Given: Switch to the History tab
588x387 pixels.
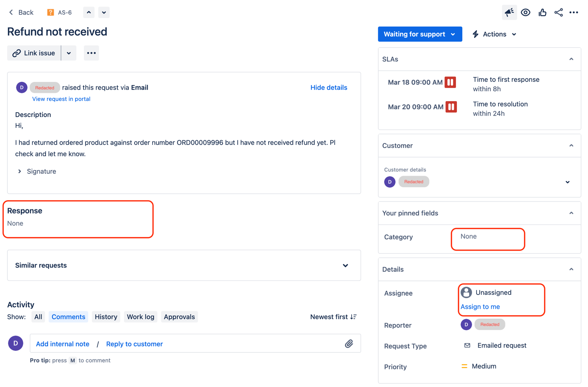Looking at the screenshot, I should [106, 317].
